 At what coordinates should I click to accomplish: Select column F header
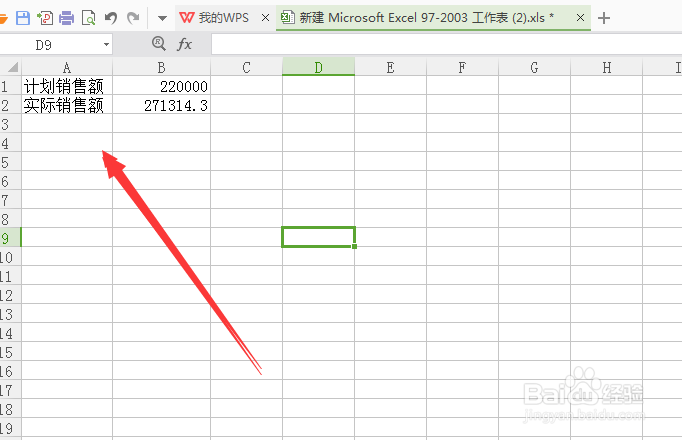click(462, 67)
